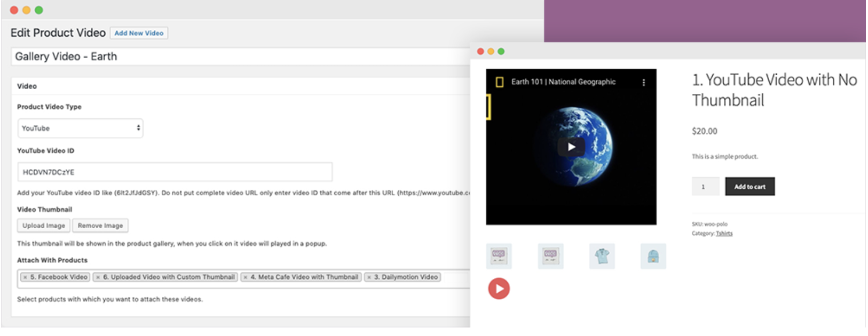
Task: Remove the 5. Facebook Video tag
Action: 25,277
